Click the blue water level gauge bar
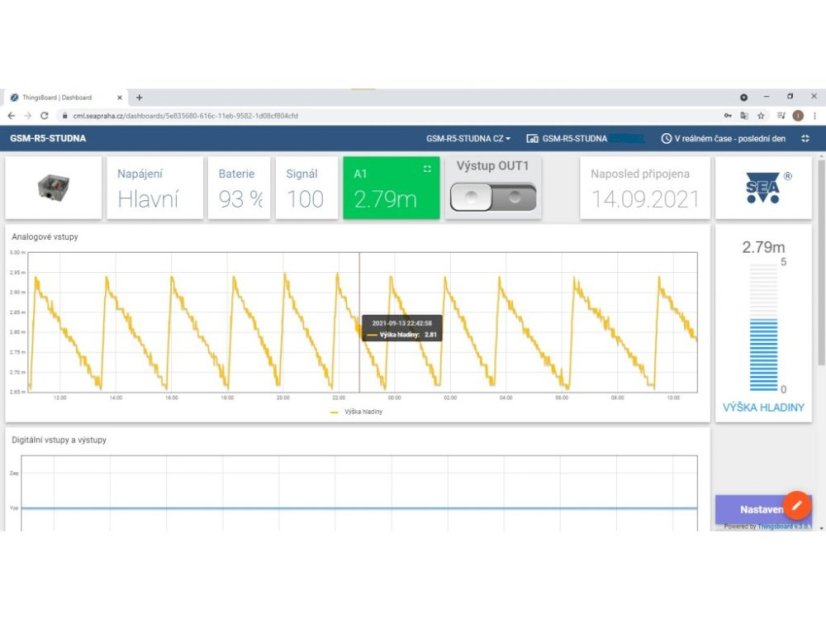The image size is (826, 620). [764, 354]
